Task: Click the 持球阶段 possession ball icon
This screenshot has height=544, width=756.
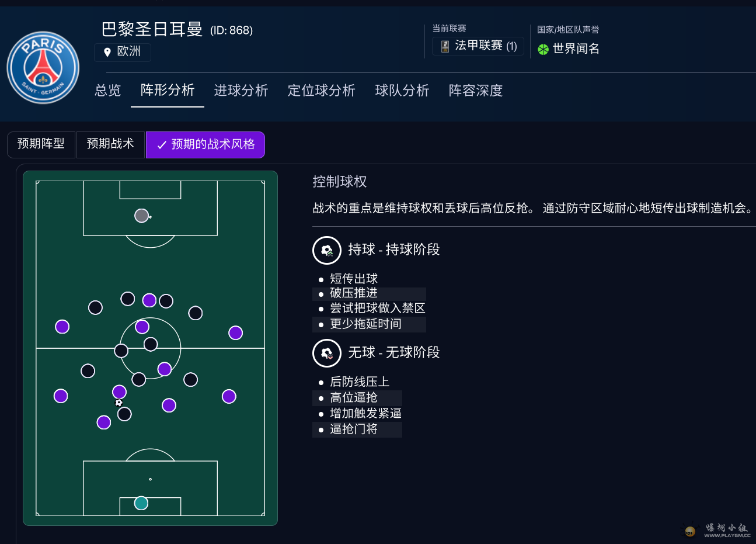Action: pyautogui.click(x=327, y=250)
